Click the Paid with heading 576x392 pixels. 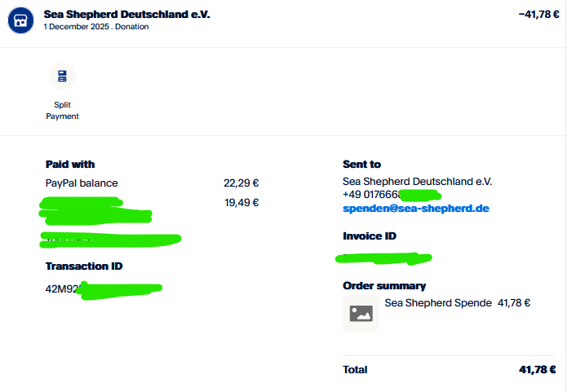[70, 164]
